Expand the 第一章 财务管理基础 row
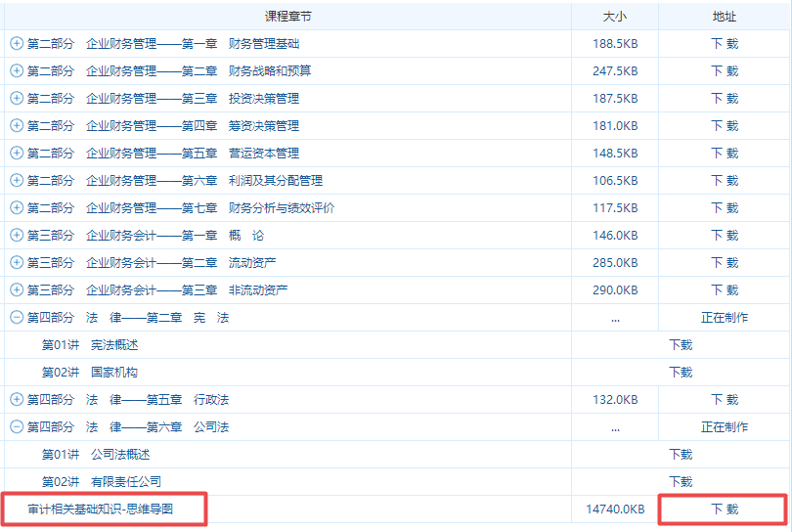This screenshot has height=532, width=792. pos(17,43)
